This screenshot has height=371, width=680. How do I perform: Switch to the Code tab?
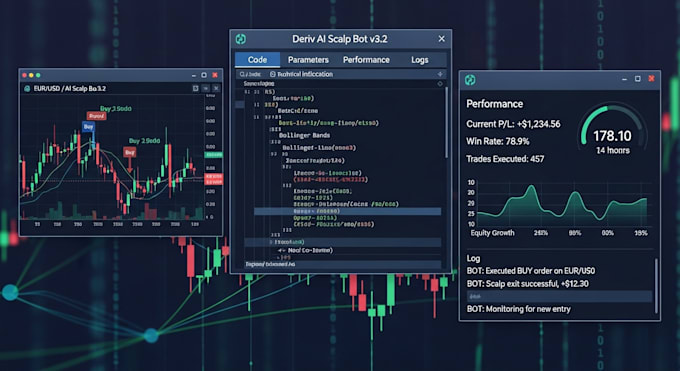click(x=257, y=60)
